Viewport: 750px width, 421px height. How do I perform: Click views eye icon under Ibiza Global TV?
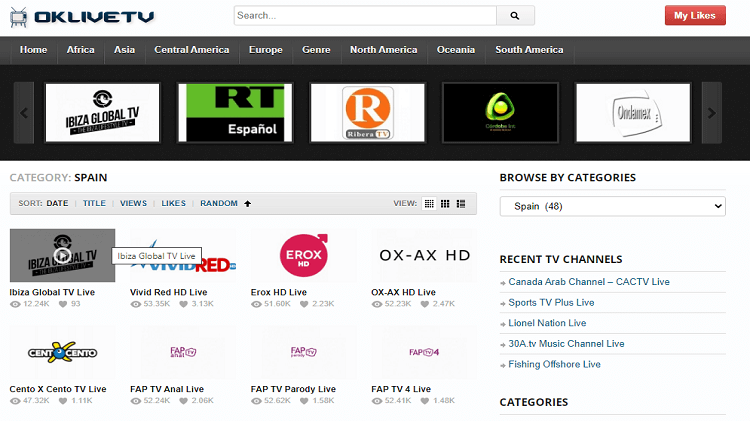point(15,304)
